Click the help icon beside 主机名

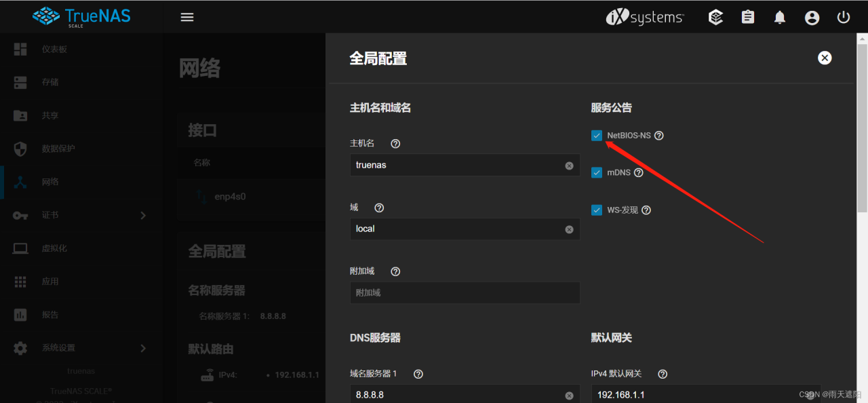[395, 143]
